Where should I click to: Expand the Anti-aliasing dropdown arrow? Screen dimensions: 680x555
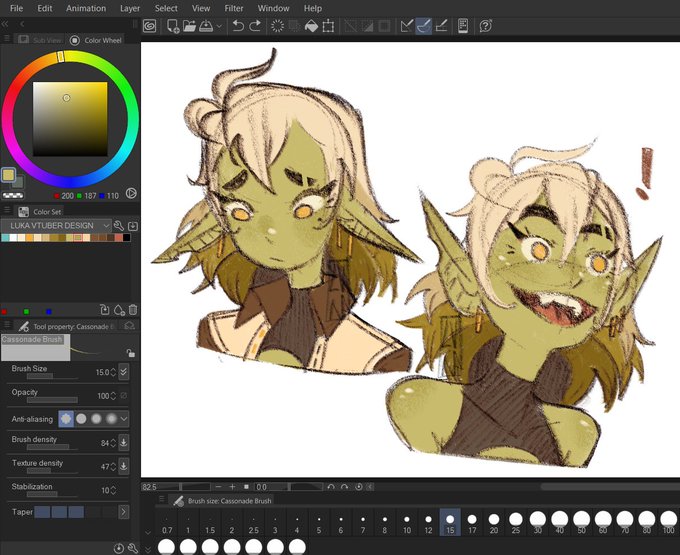124,419
